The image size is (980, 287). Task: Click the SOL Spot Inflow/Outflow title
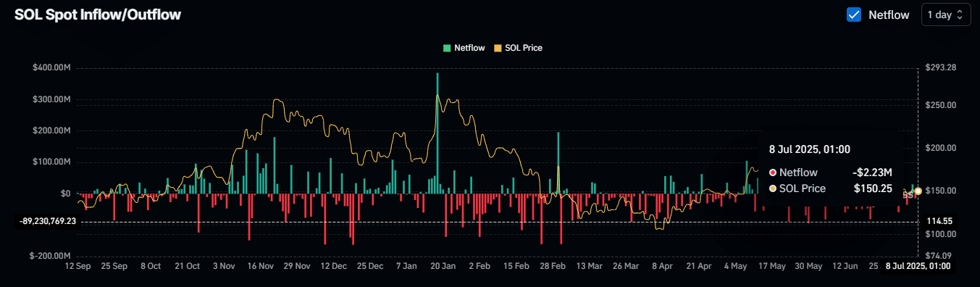coord(98,14)
